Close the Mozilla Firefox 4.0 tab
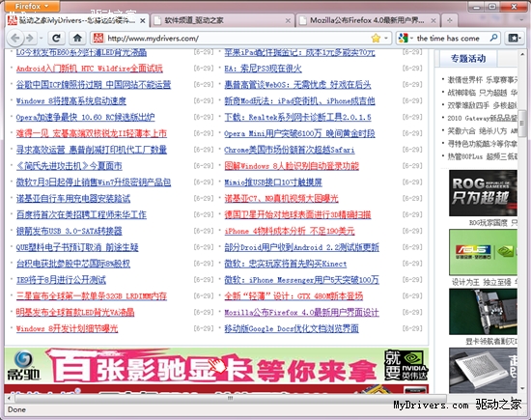531x420 pixels. pyautogui.click(x=433, y=21)
